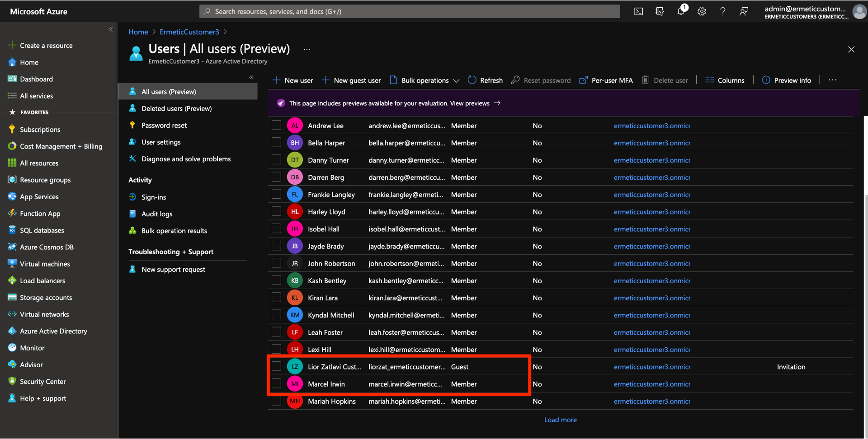
Task: Select the checkbox for Bella Harper
Action: pos(276,142)
